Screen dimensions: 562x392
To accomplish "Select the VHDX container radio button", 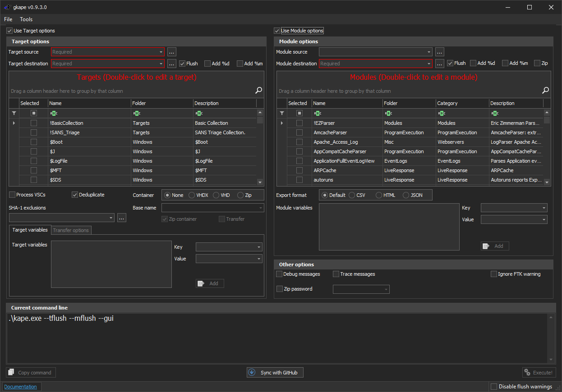I will click(x=192, y=195).
